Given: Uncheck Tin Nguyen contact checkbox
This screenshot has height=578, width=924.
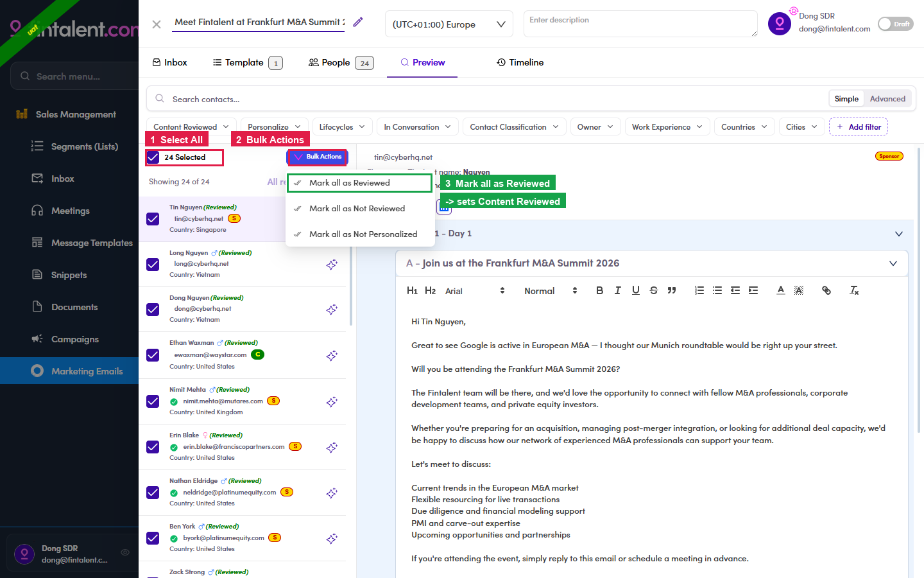Looking at the screenshot, I should click(x=153, y=219).
